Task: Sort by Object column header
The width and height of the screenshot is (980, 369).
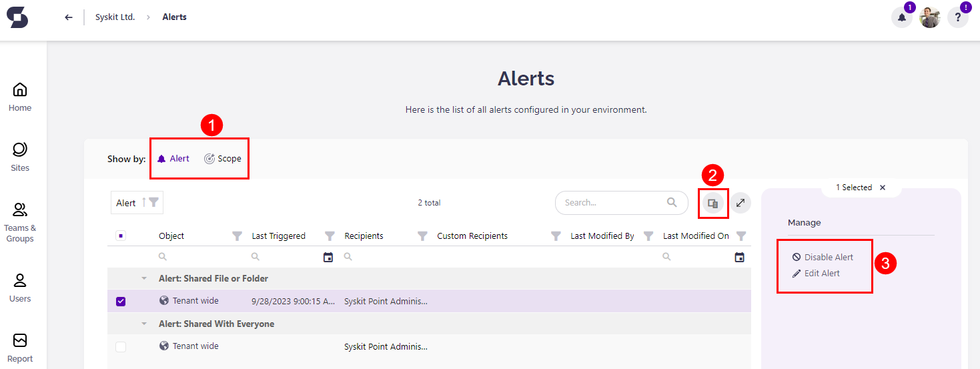Action: point(171,236)
